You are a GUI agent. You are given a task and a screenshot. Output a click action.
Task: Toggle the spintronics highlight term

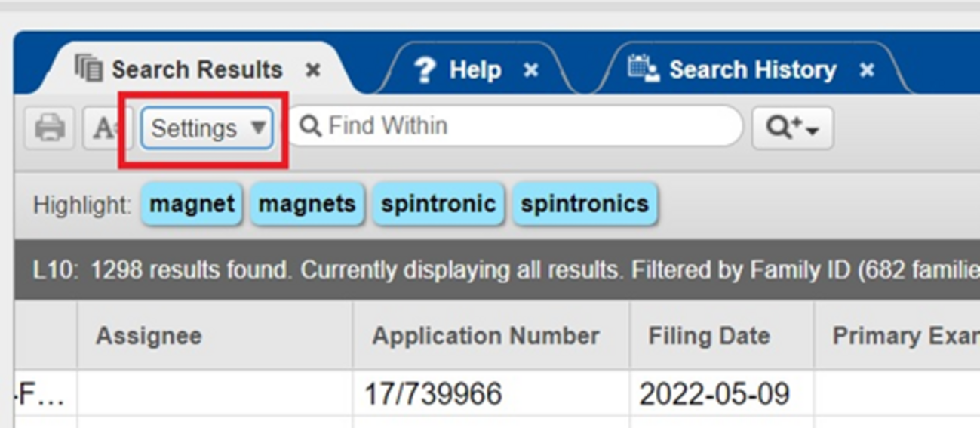(x=585, y=204)
